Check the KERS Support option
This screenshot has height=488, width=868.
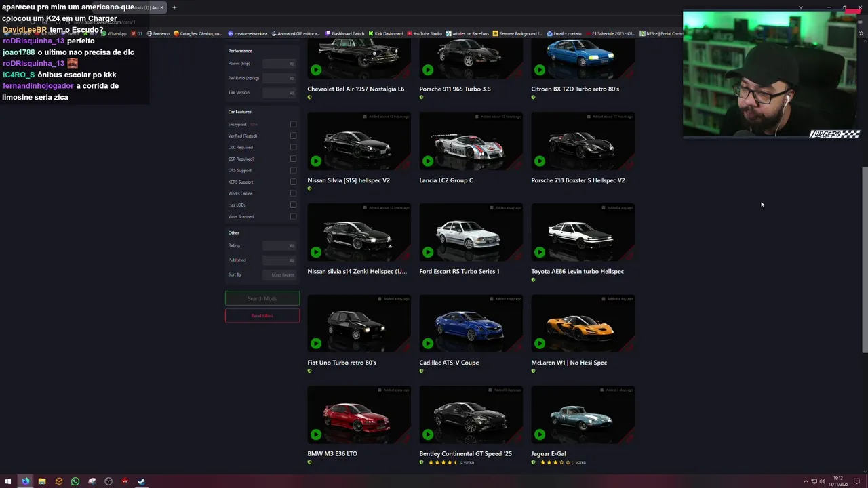click(x=293, y=182)
